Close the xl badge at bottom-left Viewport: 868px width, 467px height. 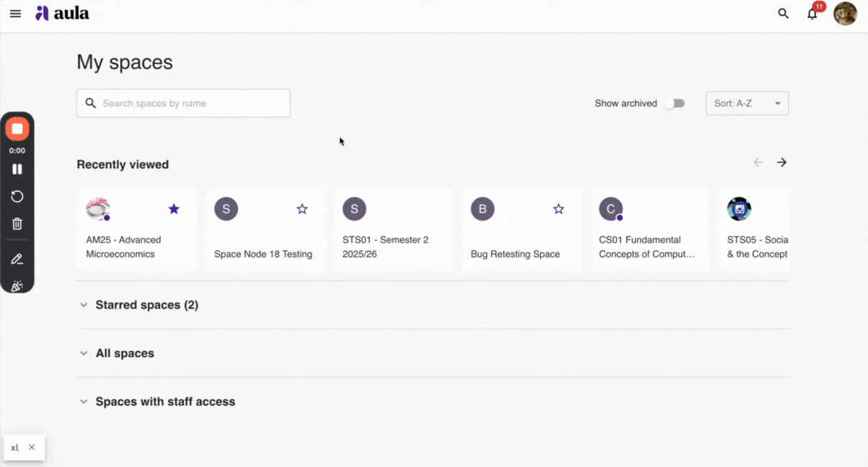pyautogui.click(x=32, y=448)
